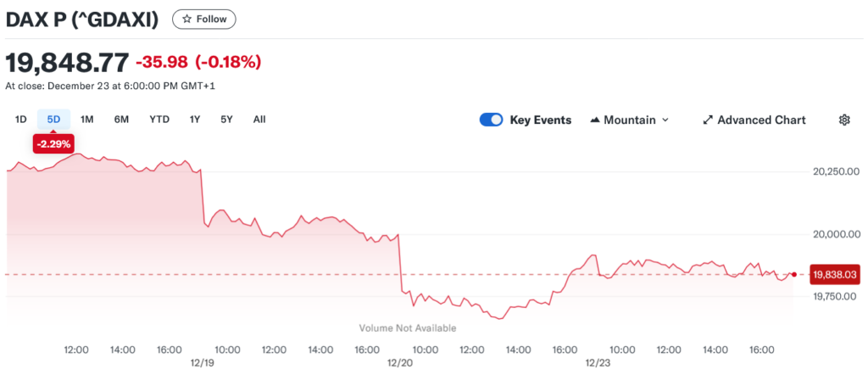Screen dimensions: 868x386
Task: Click the 19,838.03 current price tag
Action: click(x=836, y=274)
